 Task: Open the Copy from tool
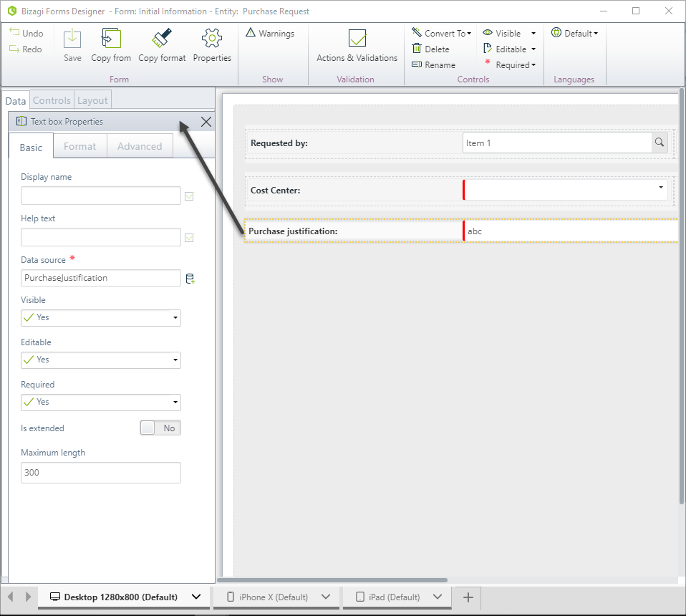pyautogui.click(x=111, y=38)
